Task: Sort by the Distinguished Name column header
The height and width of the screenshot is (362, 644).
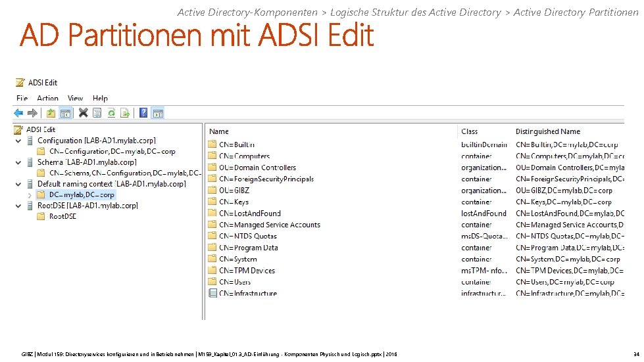Action: (548, 131)
